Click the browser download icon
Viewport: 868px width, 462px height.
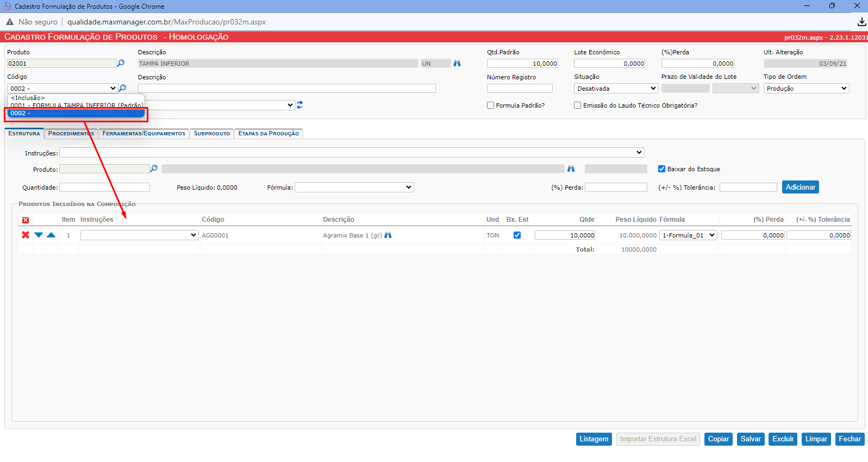click(861, 22)
